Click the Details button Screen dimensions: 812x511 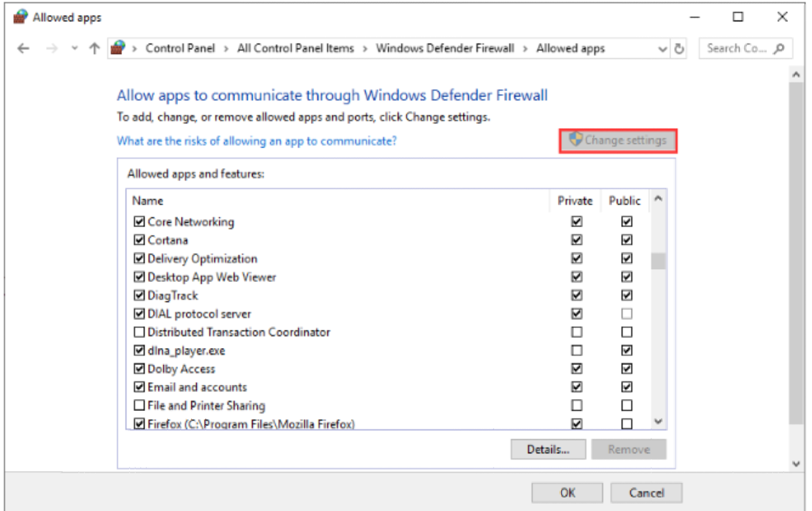[548, 449]
